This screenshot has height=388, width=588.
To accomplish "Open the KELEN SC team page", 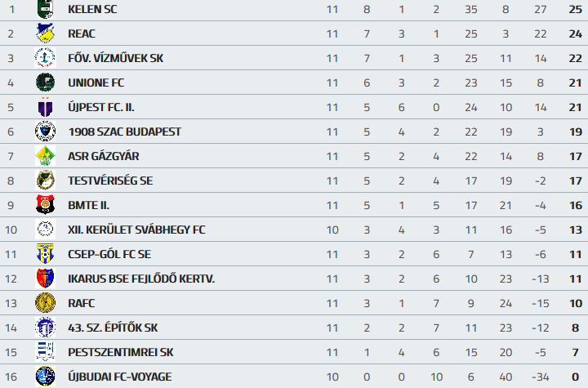I will pos(92,9).
